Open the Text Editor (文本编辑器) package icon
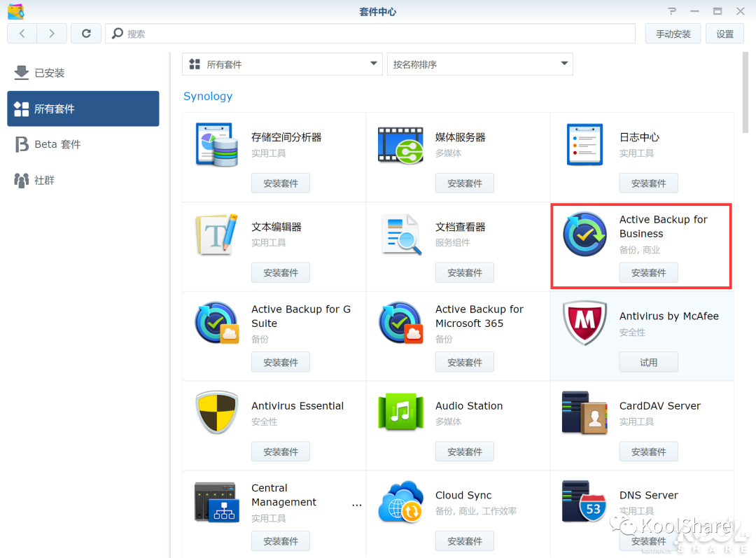 [x=216, y=235]
